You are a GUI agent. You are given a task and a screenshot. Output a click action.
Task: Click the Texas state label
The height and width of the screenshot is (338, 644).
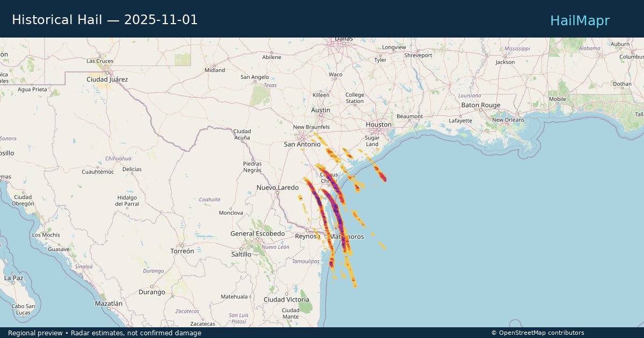coord(270,85)
